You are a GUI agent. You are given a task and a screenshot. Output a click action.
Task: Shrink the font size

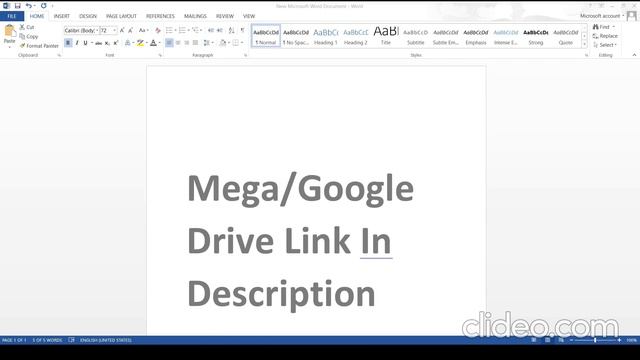click(131, 31)
